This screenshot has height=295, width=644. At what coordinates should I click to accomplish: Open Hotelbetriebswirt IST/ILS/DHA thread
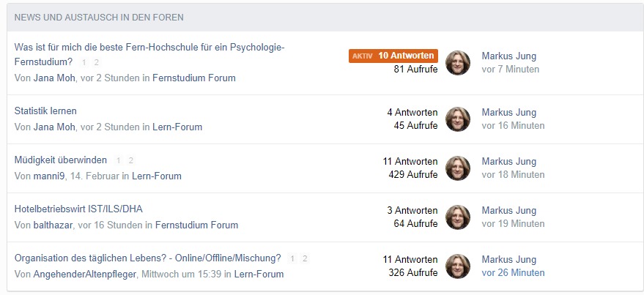click(78, 209)
